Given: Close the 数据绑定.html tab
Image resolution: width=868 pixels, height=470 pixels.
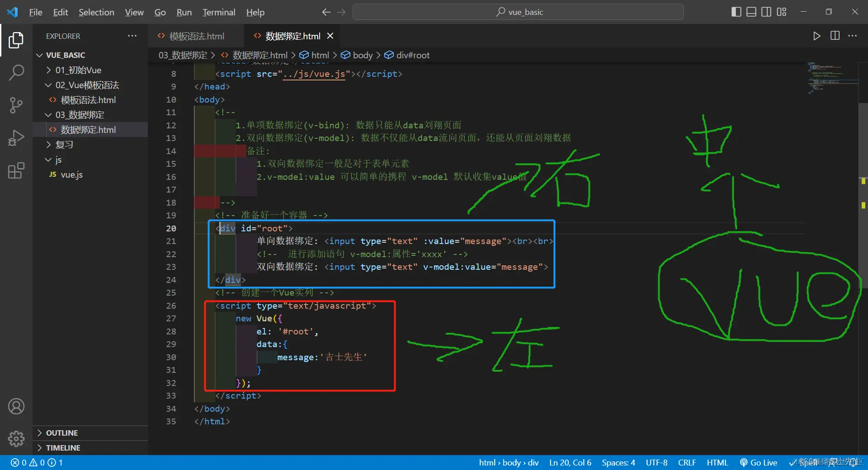Looking at the screenshot, I should (x=330, y=36).
